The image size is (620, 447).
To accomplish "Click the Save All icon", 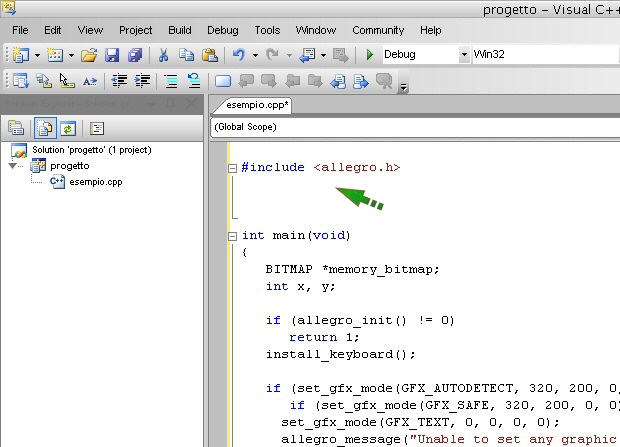I will [134, 55].
